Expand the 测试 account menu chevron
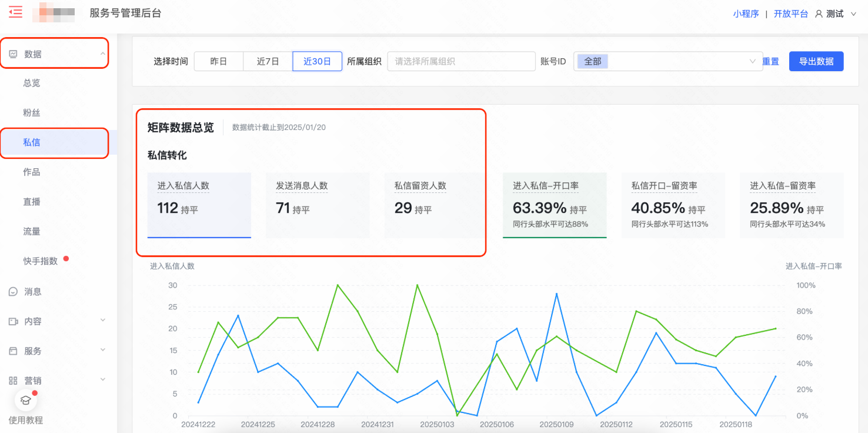This screenshot has width=868, height=433. click(854, 14)
